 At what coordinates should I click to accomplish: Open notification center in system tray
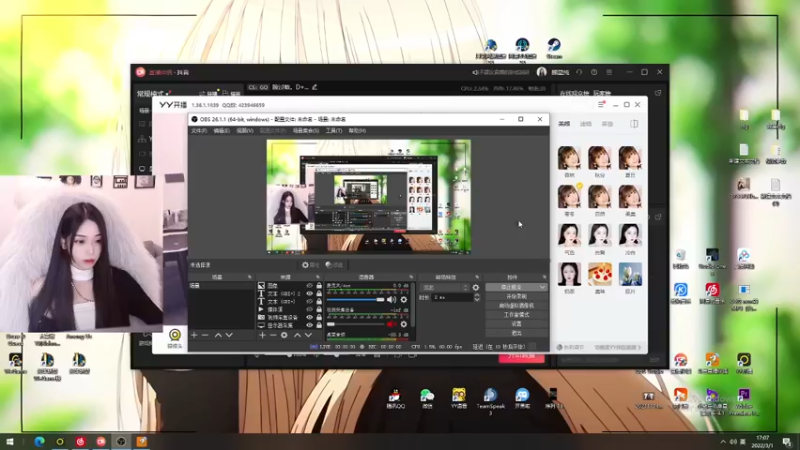pyautogui.click(x=787, y=441)
